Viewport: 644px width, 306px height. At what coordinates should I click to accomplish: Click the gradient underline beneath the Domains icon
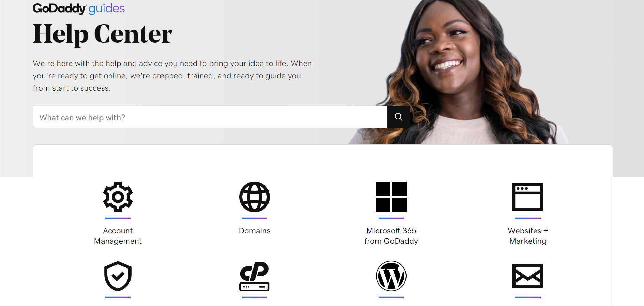254,218
